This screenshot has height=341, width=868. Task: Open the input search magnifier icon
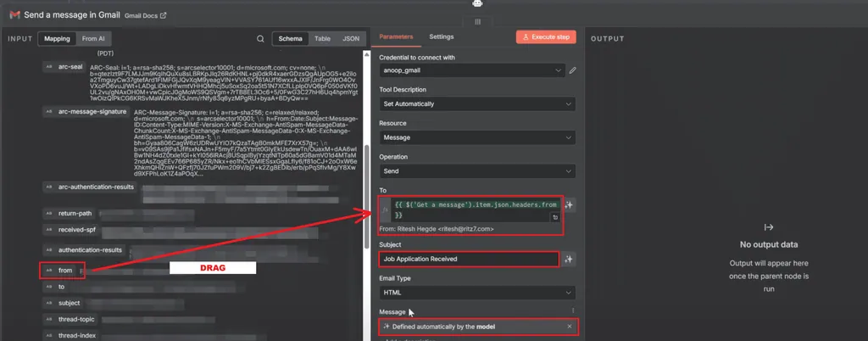click(260, 39)
